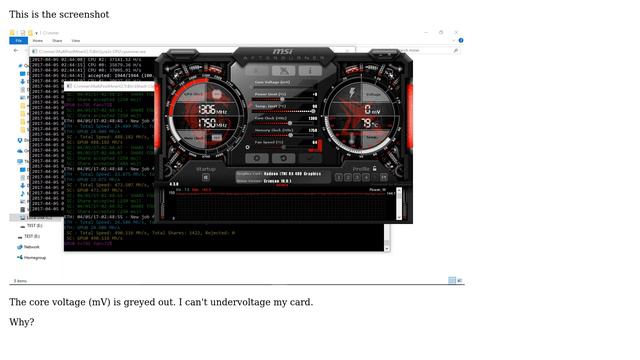
Task: Click Claymore console vertical scrollbar
Action: 387,237
